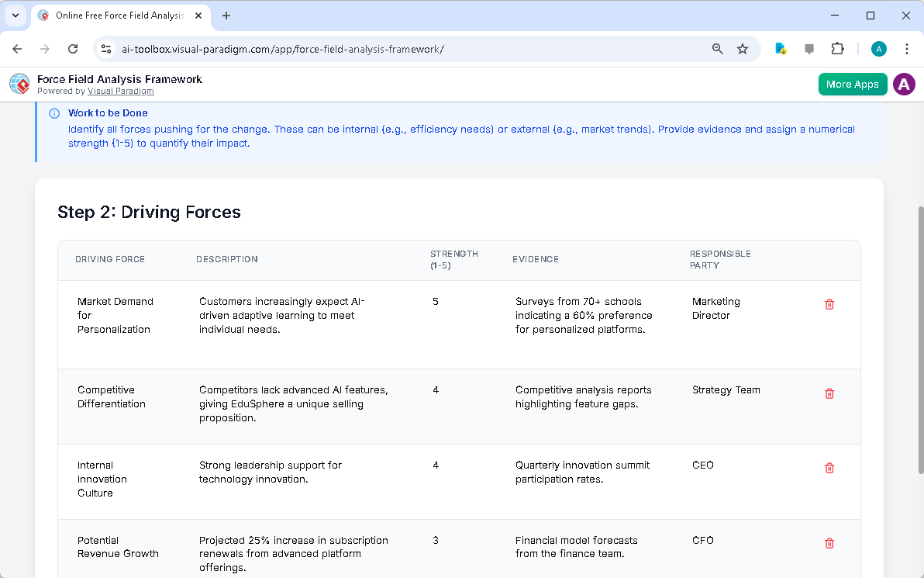Remove the Internal Innovation Culture row
924x578 pixels.
829,468
